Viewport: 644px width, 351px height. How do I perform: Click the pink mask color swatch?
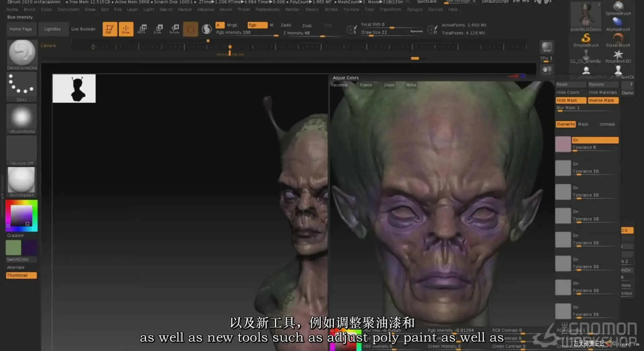563,144
